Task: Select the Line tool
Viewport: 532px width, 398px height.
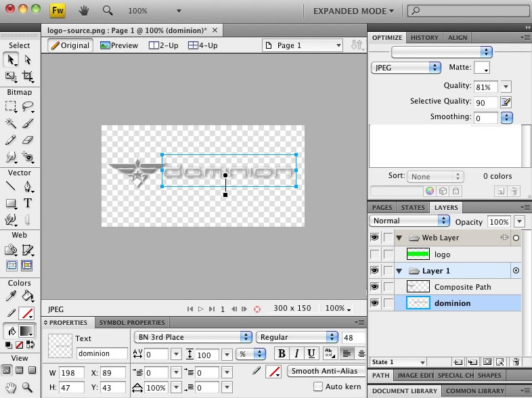Action: (x=11, y=186)
